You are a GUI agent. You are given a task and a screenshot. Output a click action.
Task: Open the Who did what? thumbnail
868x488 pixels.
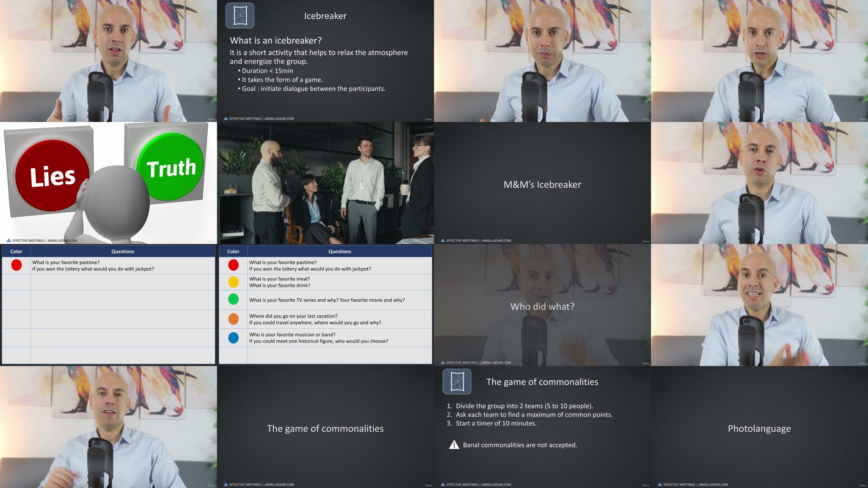click(x=542, y=306)
